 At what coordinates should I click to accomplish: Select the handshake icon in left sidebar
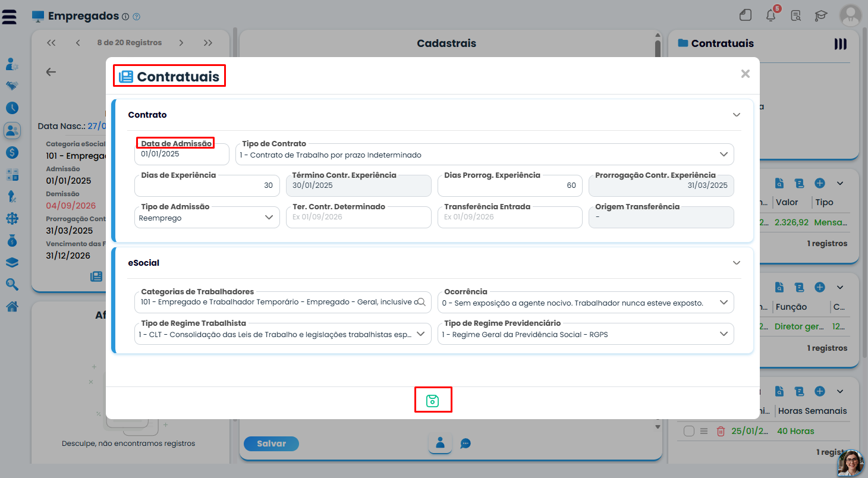pyautogui.click(x=12, y=86)
